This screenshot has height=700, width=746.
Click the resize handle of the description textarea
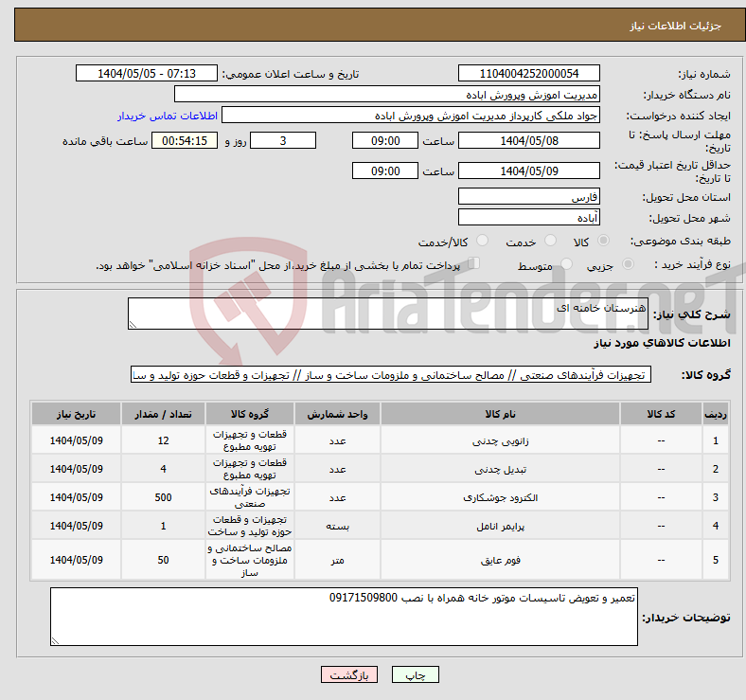(133, 325)
